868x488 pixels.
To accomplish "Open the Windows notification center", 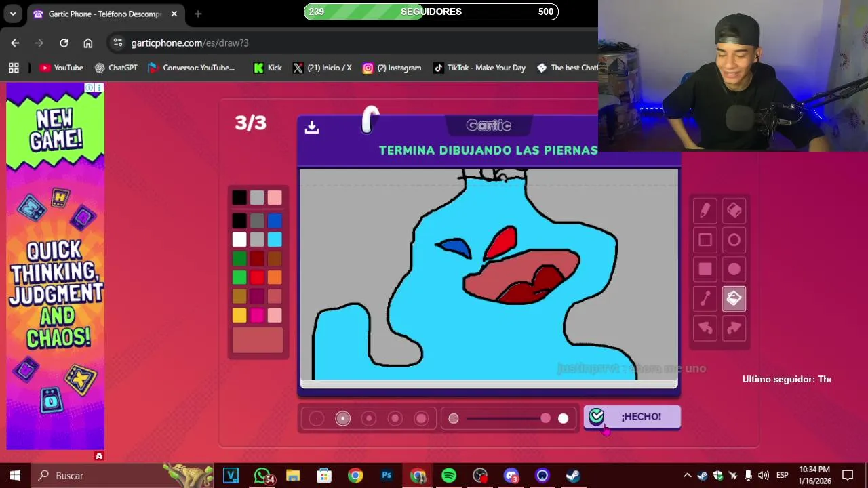I will (848, 475).
